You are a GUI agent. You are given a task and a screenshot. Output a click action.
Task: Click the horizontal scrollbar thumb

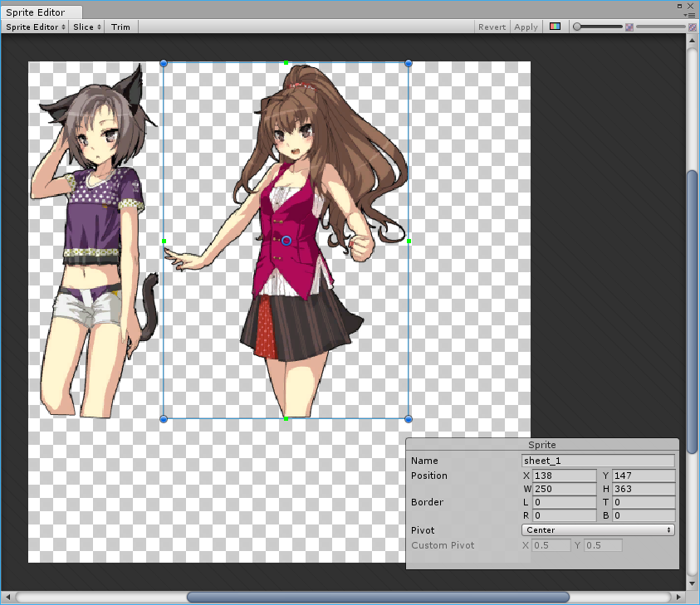[x=378, y=597]
